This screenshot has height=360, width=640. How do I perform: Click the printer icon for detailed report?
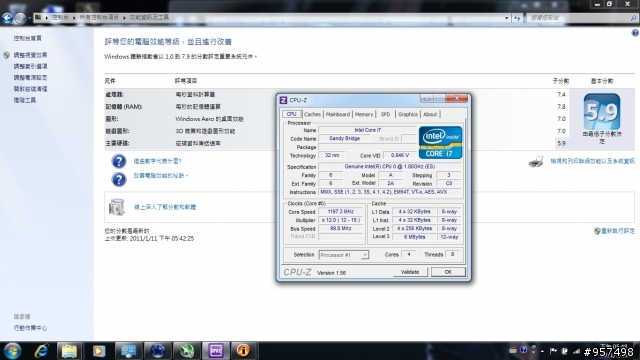pos(536,162)
